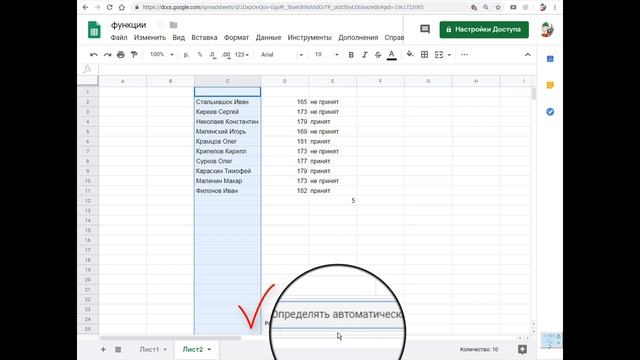Open the Данные menu

268,38
